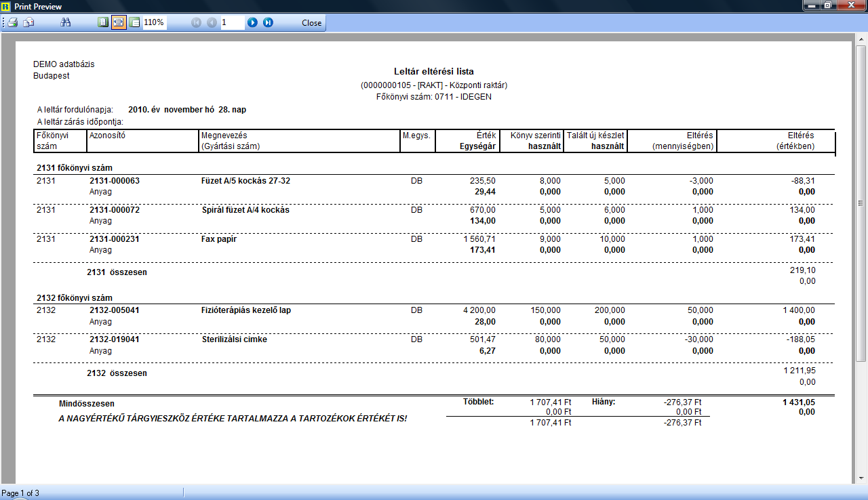
Task: Open the Find binoculars tool
Action: click(x=66, y=22)
